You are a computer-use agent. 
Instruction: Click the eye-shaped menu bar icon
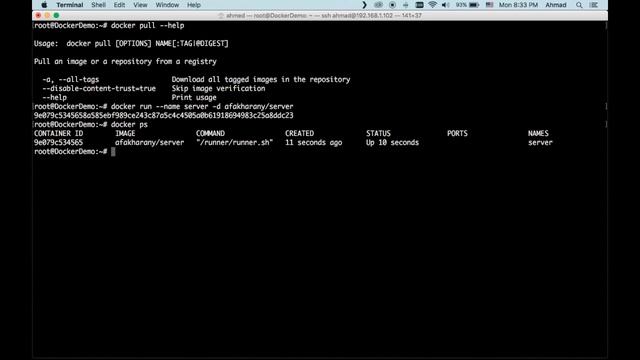(378, 5)
